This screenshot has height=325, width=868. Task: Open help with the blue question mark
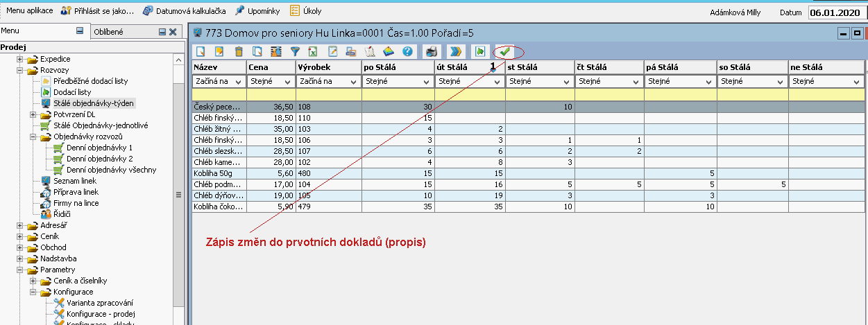(407, 51)
